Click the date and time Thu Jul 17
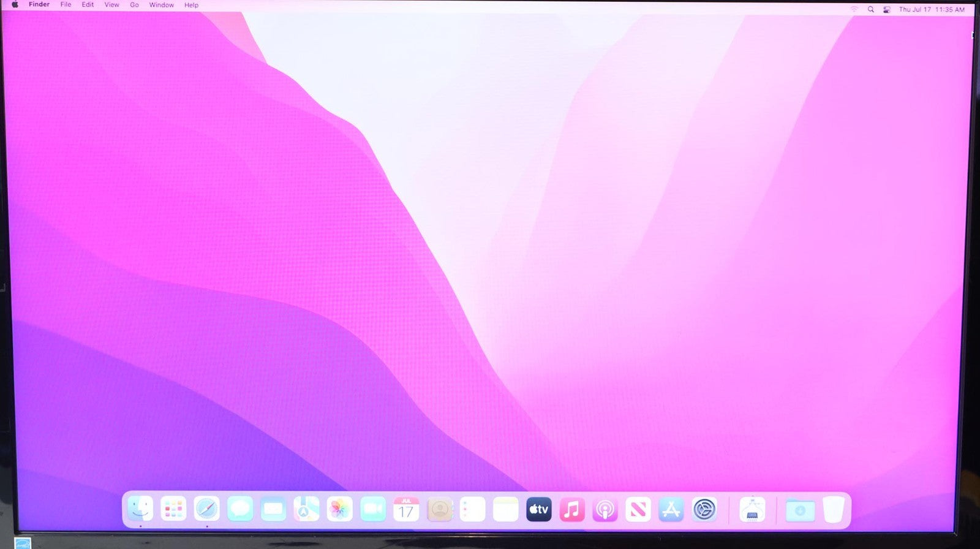 (932, 9)
